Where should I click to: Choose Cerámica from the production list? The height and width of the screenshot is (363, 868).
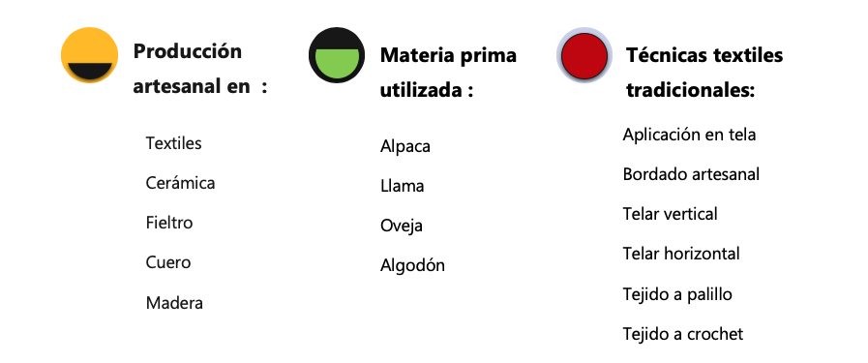pyautogui.click(x=180, y=183)
